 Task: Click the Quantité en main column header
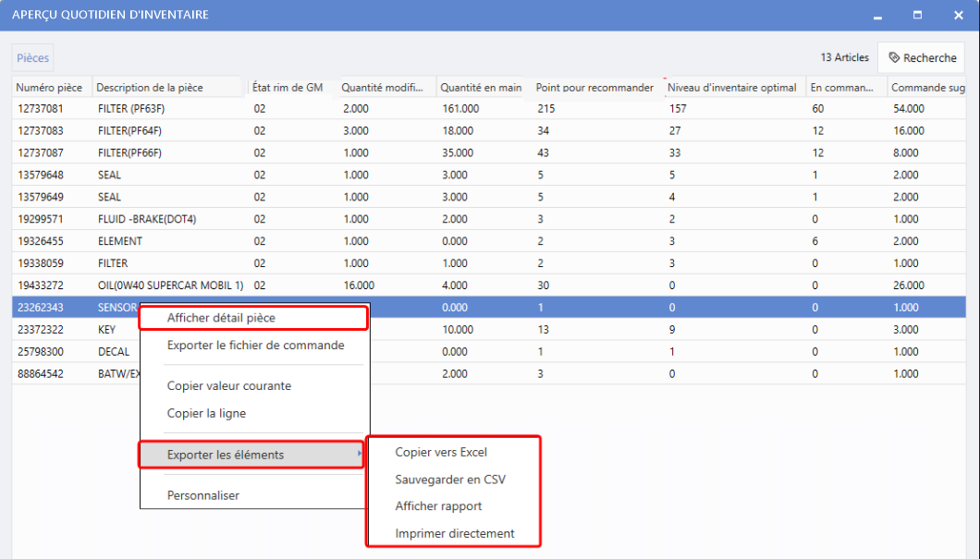point(481,88)
